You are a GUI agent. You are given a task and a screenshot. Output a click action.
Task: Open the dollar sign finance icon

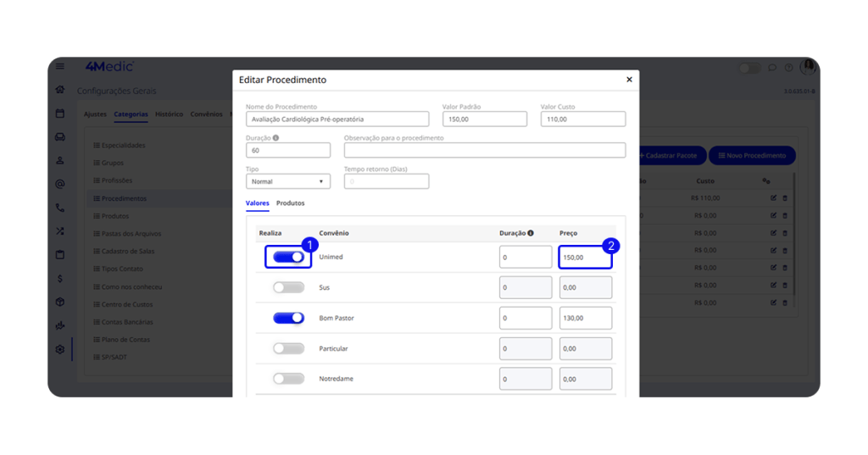pyautogui.click(x=60, y=278)
